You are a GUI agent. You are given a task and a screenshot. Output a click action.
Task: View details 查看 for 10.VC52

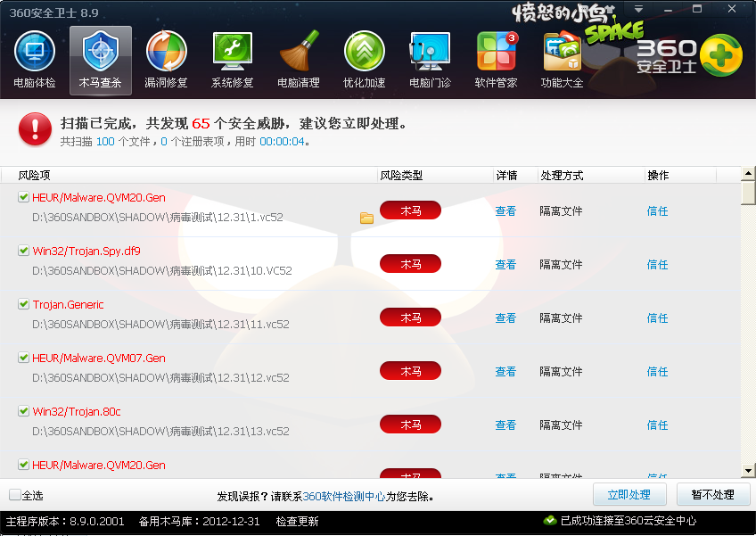pos(505,264)
